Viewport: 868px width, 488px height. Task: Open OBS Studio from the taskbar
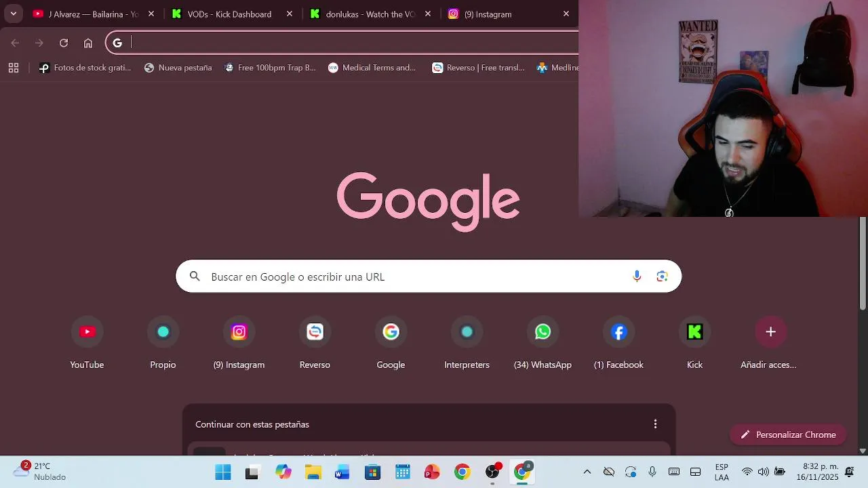493,472
